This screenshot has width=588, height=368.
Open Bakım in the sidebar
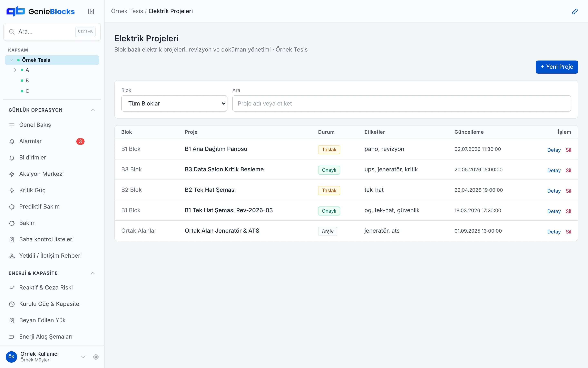[x=52, y=223]
